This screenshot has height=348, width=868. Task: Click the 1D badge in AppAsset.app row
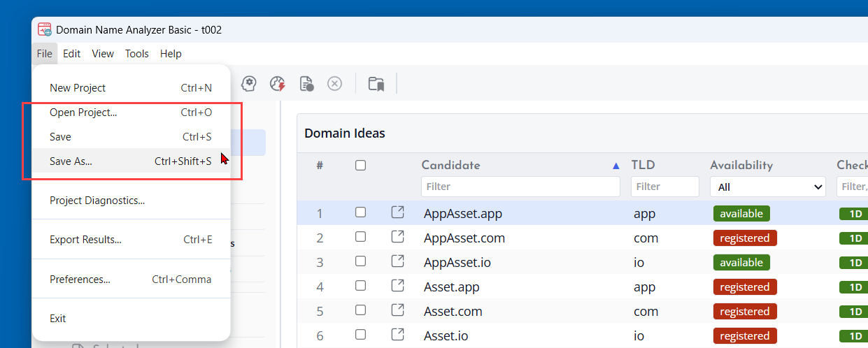(855, 213)
